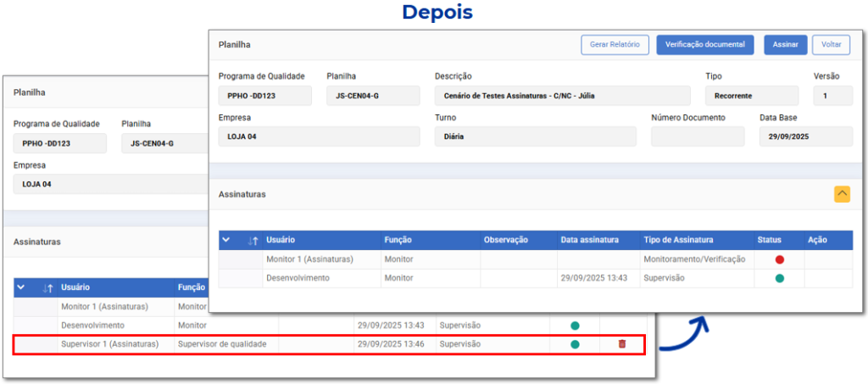Sort by Tipo de Assinatura column header
Viewport: 868px width, 384px height.
(678, 240)
